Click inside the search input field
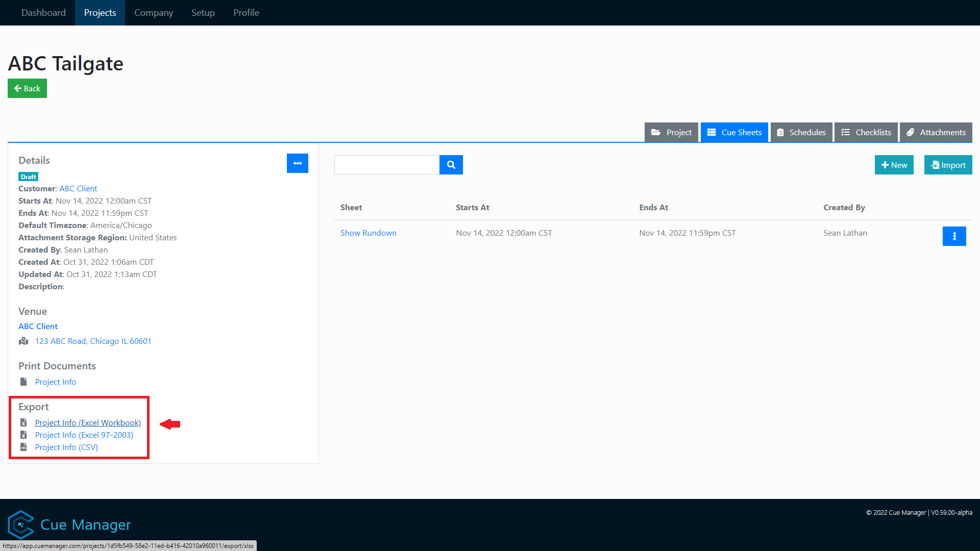Image resolution: width=980 pixels, height=551 pixels. click(386, 165)
